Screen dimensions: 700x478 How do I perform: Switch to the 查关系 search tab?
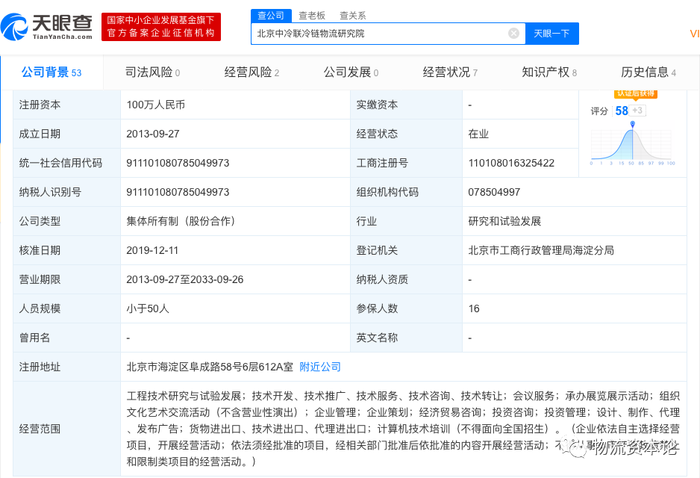click(x=352, y=16)
